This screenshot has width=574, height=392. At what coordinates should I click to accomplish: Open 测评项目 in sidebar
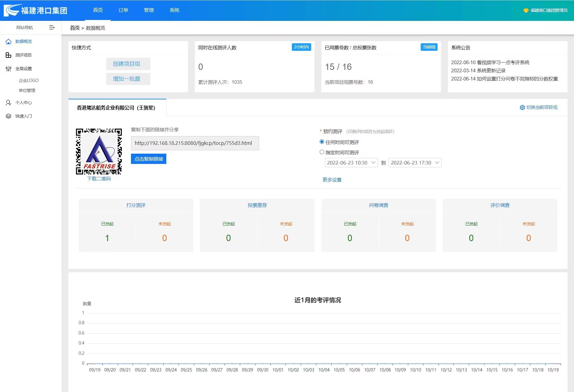tap(24, 55)
